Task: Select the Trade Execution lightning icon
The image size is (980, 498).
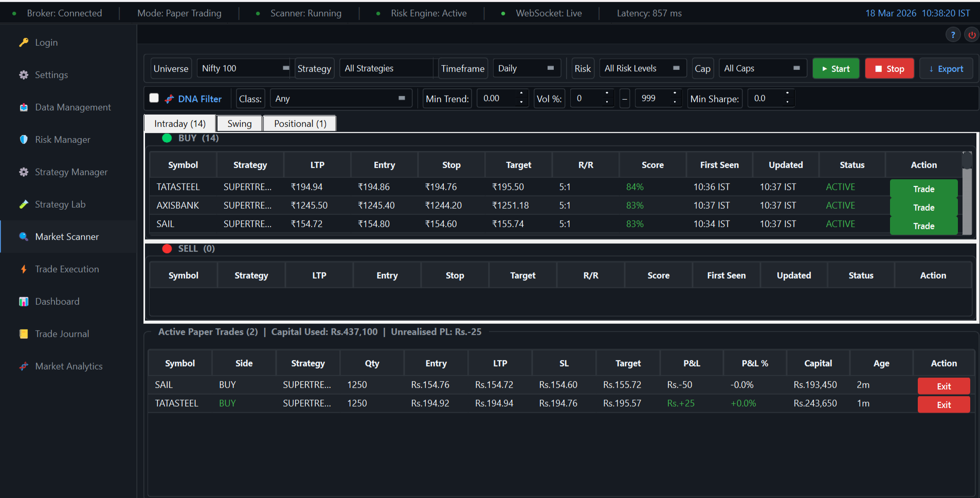Action: tap(24, 269)
